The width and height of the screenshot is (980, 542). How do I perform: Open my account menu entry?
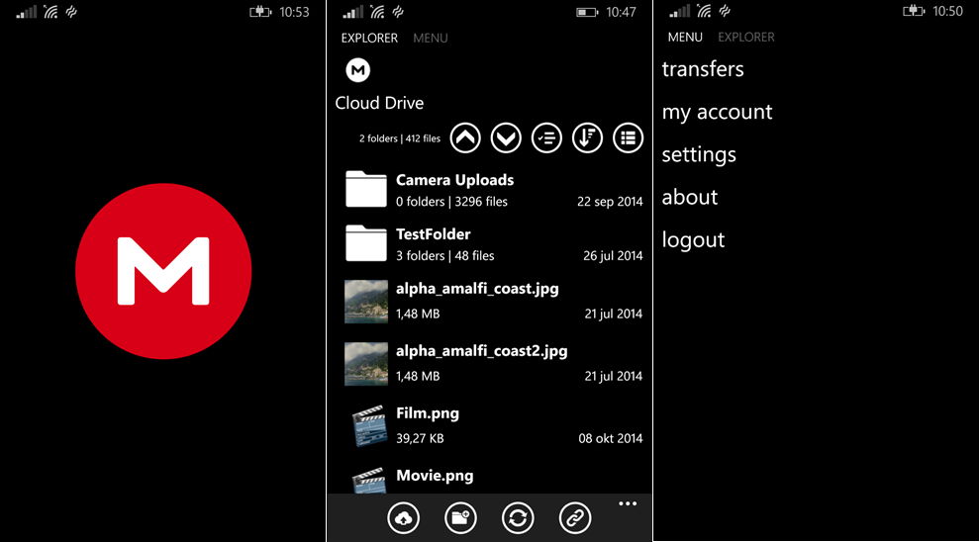click(718, 112)
